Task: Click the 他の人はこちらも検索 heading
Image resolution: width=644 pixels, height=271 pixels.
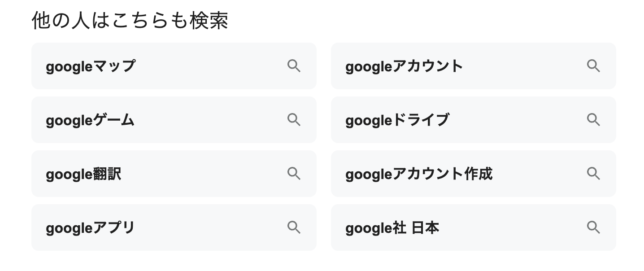Action: tap(130, 21)
